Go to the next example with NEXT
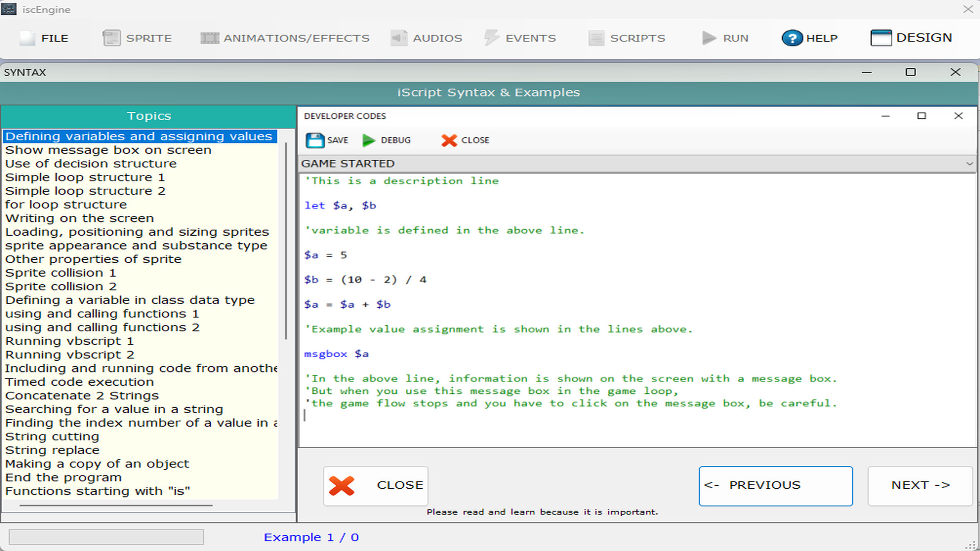This screenshot has height=551, width=980. point(920,485)
